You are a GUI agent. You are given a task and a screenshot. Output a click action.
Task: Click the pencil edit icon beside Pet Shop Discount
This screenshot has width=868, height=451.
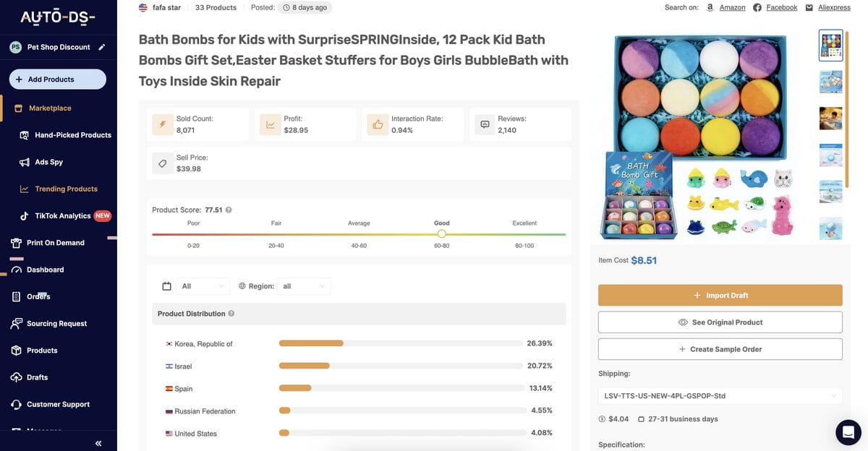pyautogui.click(x=102, y=47)
